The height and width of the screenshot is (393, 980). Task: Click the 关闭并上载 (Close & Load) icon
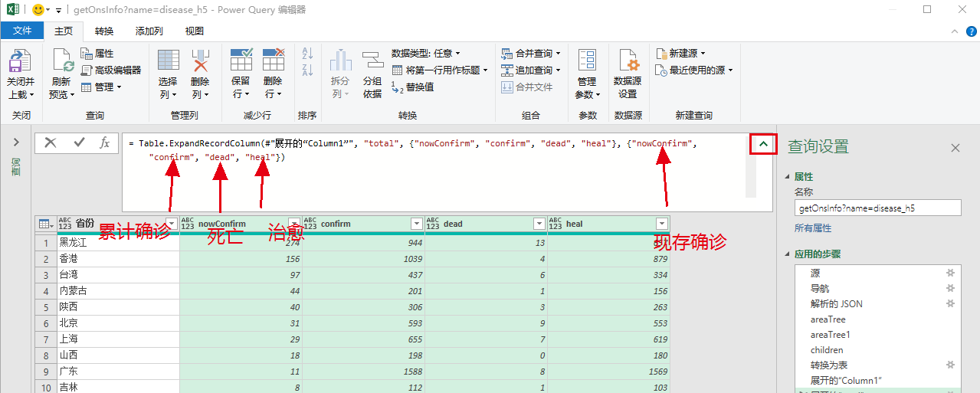click(21, 61)
